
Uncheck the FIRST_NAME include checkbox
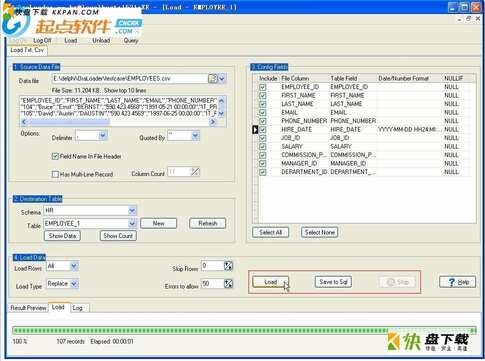click(x=263, y=96)
